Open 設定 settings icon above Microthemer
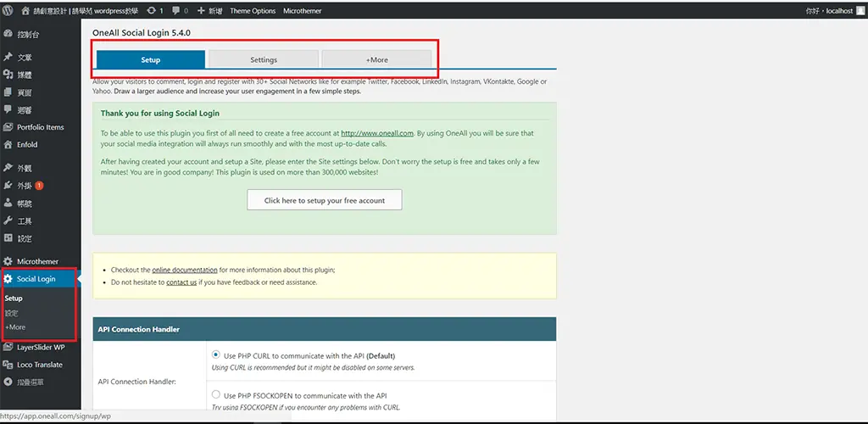The width and height of the screenshot is (868, 424). (8, 238)
